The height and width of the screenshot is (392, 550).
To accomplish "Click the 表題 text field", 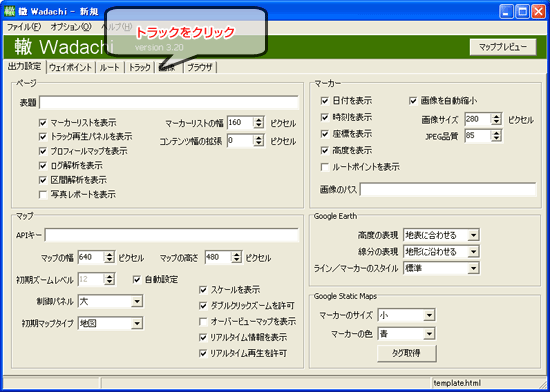I will pyautogui.click(x=169, y=103).
